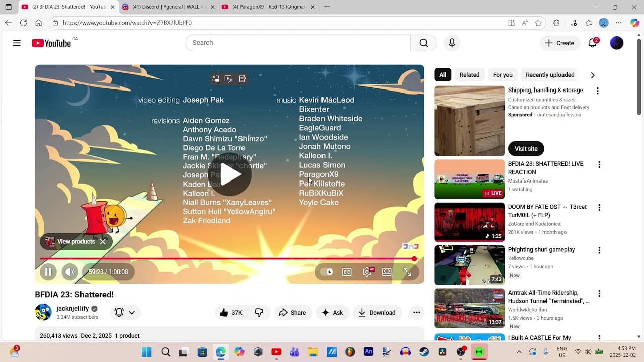The height and width of the screenshot is (362, 644).
Task: Open options for BFDIA 23 LIVE REACTION
Action: click(599, 164)
